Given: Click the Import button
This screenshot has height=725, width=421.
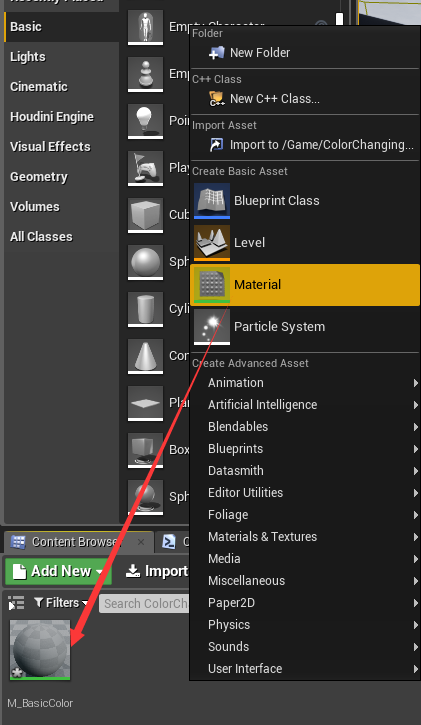Looking at the screenshot, I should click(157, 571).
